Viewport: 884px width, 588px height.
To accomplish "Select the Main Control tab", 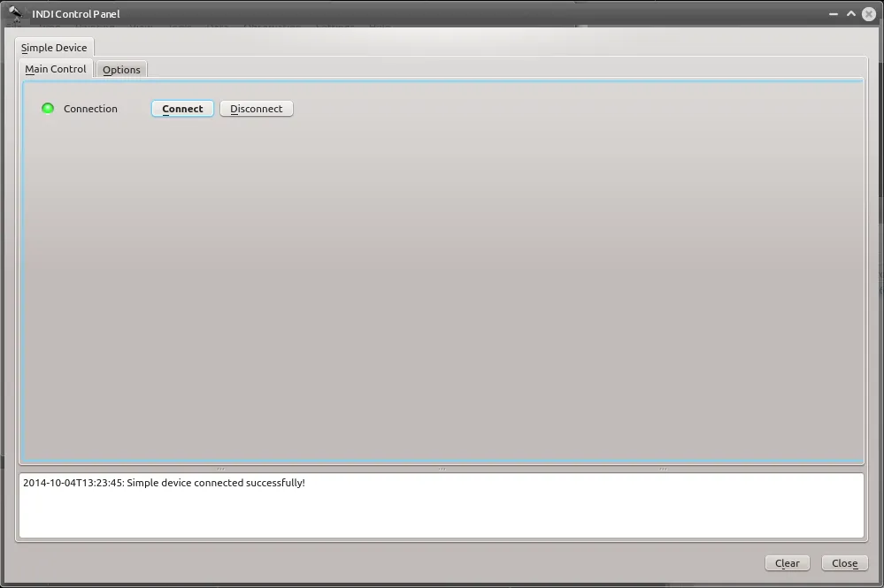I will (56, 69).
